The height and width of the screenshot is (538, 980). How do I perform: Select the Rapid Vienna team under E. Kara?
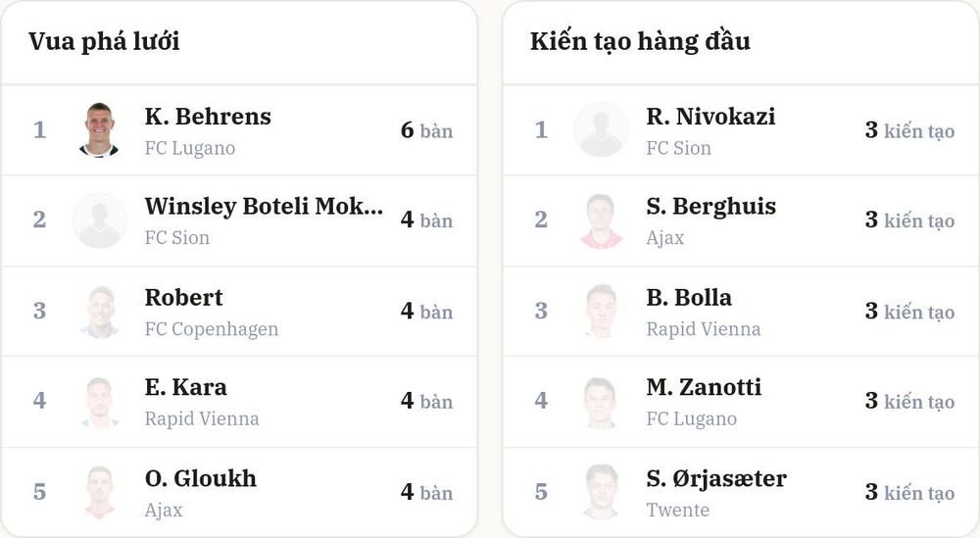pyautogui.click(x=202, y=418)
